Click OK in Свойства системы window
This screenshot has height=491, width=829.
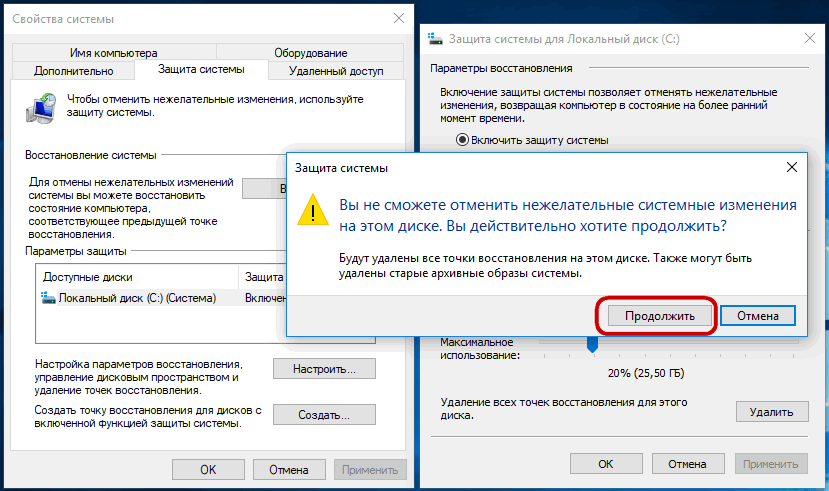click(208, 470)
